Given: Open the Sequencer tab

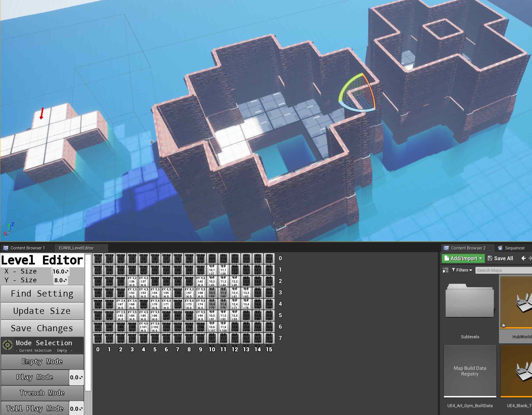Looking at the screenshot, I should click(515, 248).
